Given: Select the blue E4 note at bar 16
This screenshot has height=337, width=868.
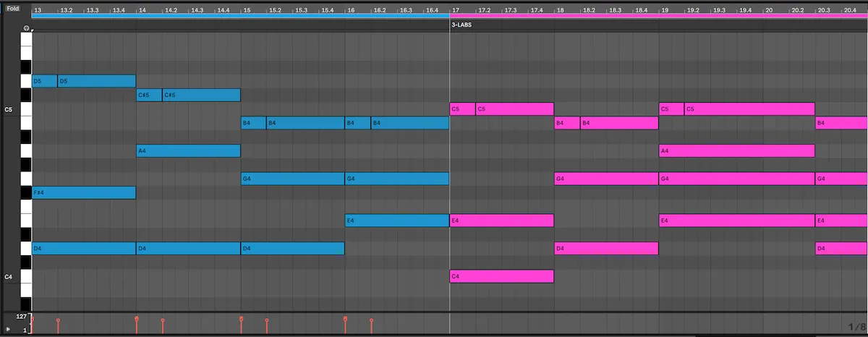Looking at the screenshot, I should pyautogui.click(x=397, y=221).
